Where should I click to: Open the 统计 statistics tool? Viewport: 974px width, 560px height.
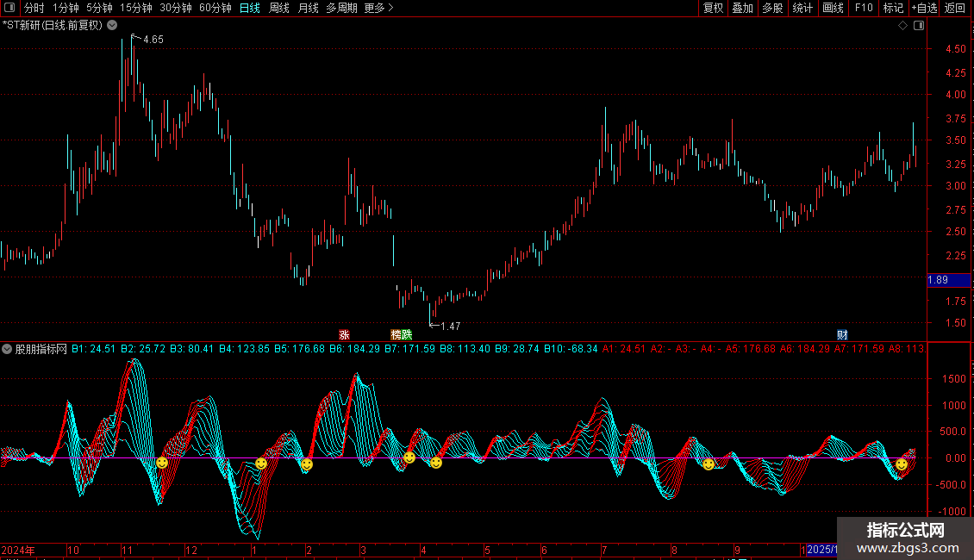(x=802, y=8)
